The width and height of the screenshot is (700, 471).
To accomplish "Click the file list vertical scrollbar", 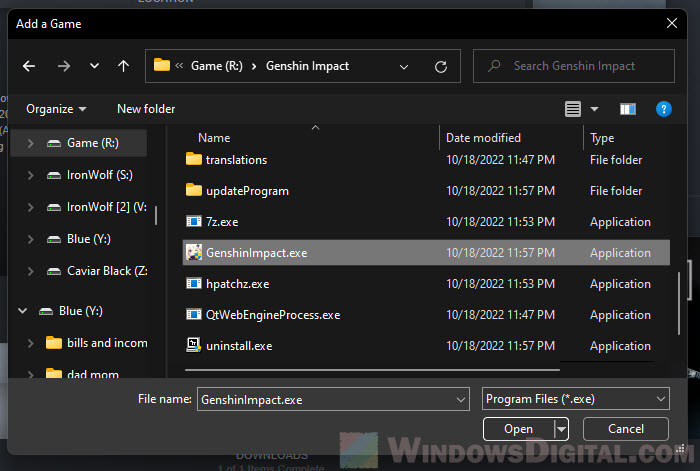I will [x=679, y=303].
